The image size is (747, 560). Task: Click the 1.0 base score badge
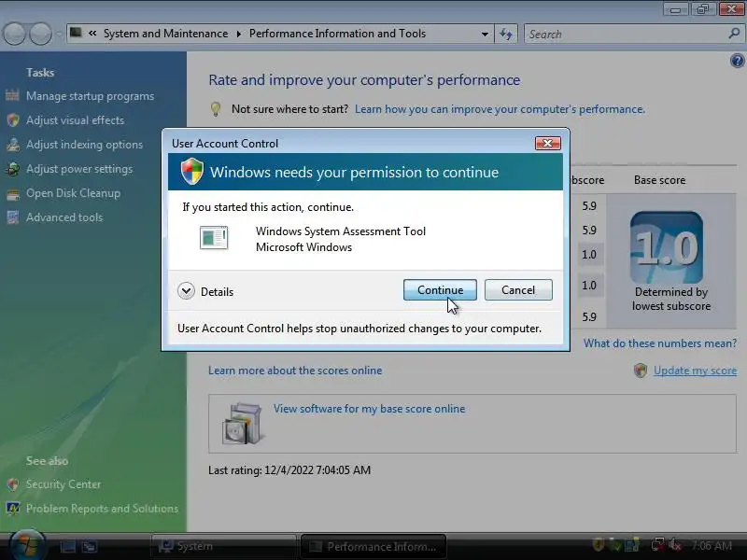[x=666, y=247]
